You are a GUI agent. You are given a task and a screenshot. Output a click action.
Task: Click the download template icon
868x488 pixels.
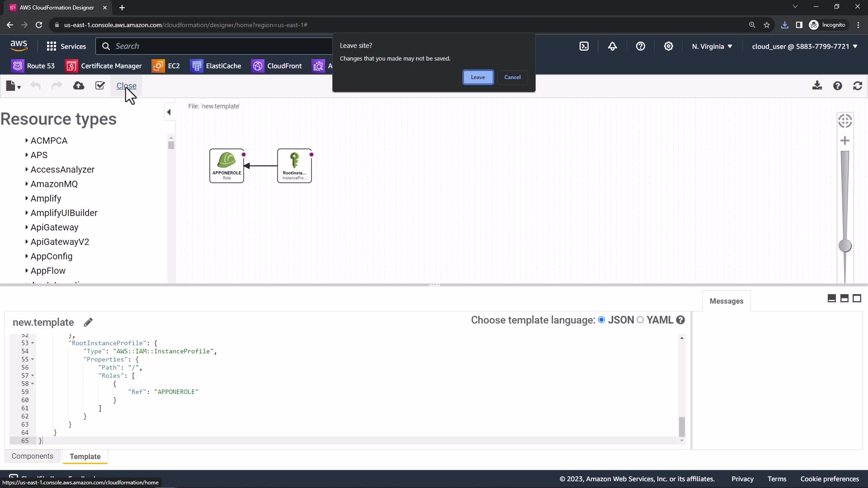pos(817,86)
